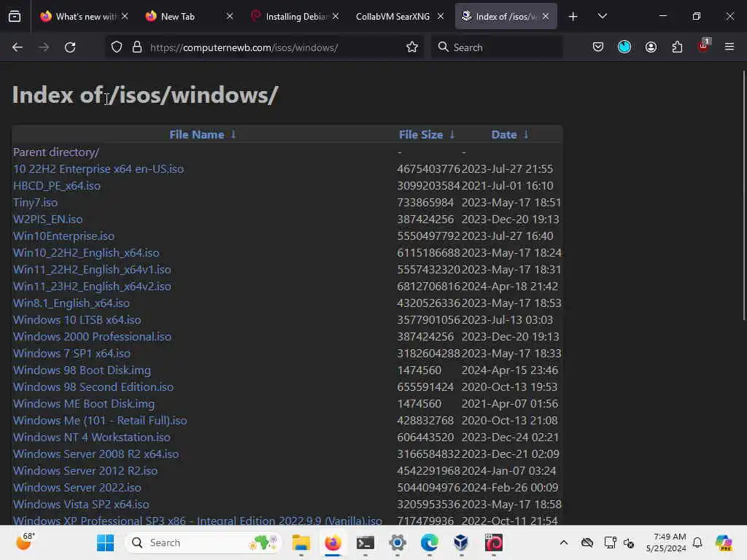Open VirtualBox from taskbar
Screen dimensions: 747x560
click(x=461, y=542)
